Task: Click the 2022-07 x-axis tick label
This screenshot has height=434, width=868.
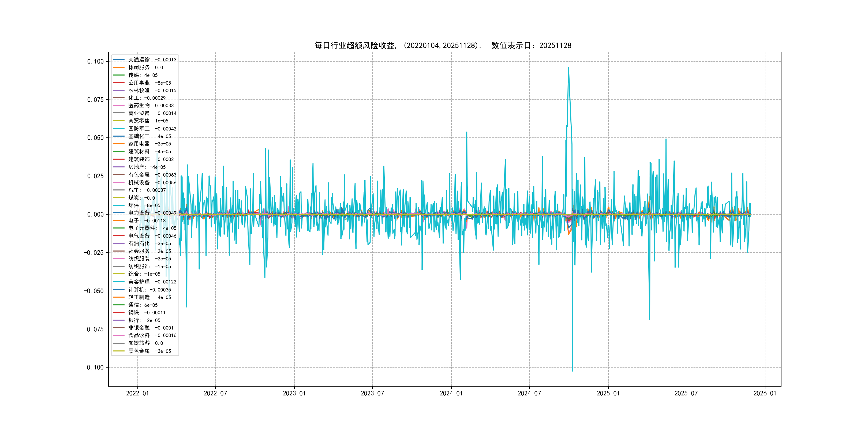Action: point(215,393)
